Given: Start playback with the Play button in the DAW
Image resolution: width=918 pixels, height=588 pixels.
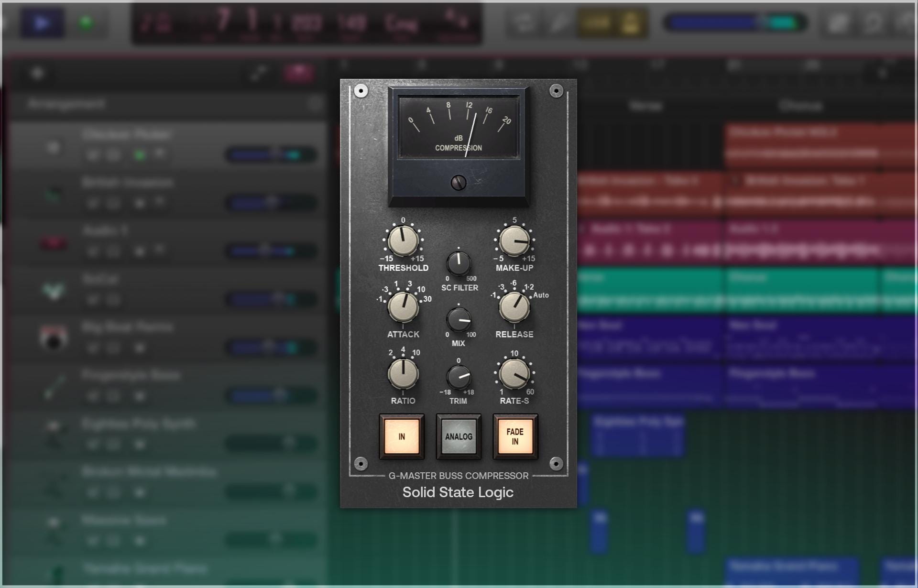Looking at the screenshot, I should point(42,22).
